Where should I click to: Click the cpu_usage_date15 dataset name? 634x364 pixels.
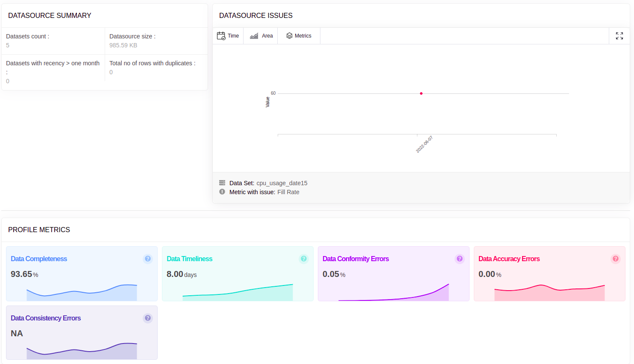282,183
